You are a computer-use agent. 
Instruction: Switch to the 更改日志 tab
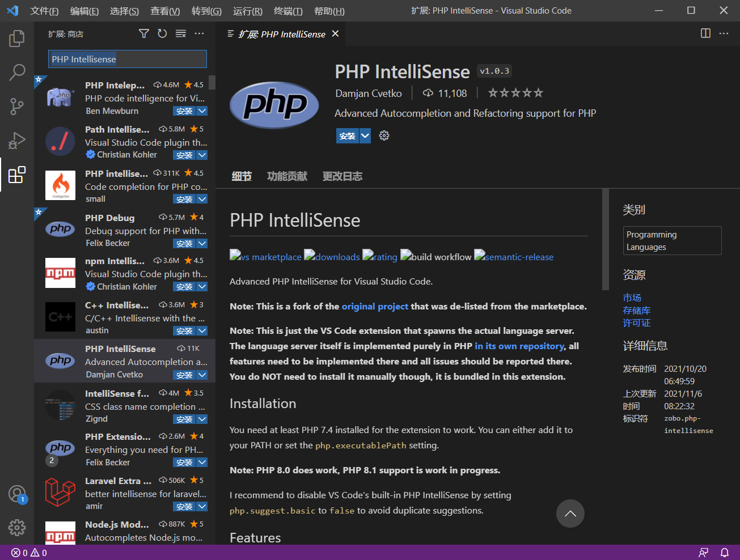342,176
